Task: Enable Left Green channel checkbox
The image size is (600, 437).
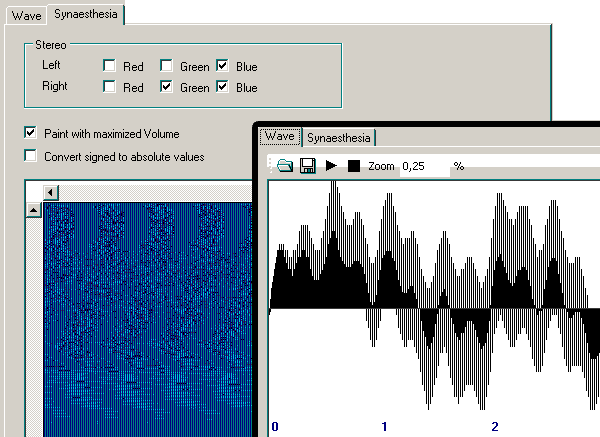Action: (x=166, y=65)
